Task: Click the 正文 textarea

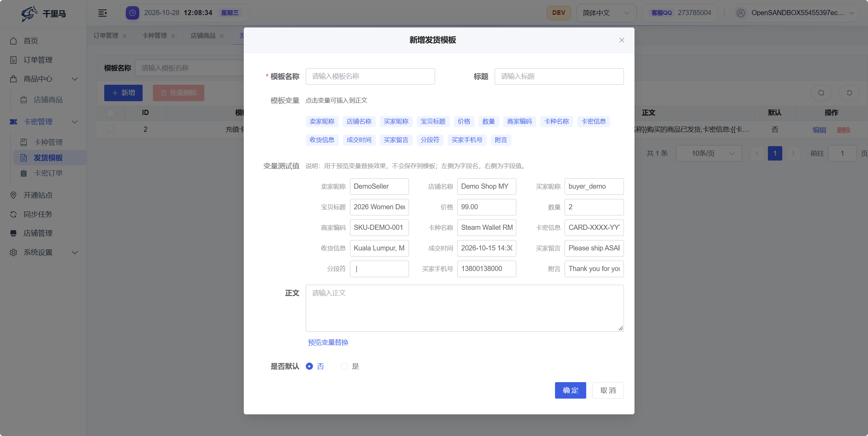Action: 465,308
